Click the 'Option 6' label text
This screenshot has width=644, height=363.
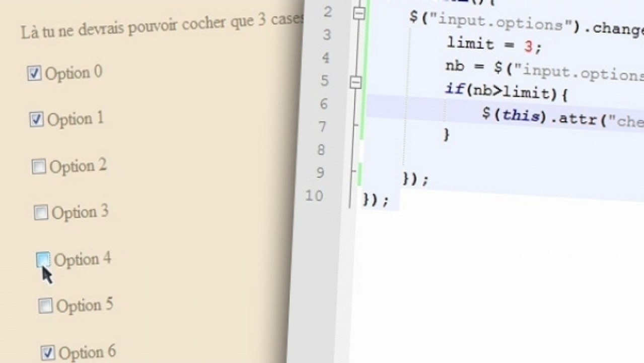tap(87, 352)
